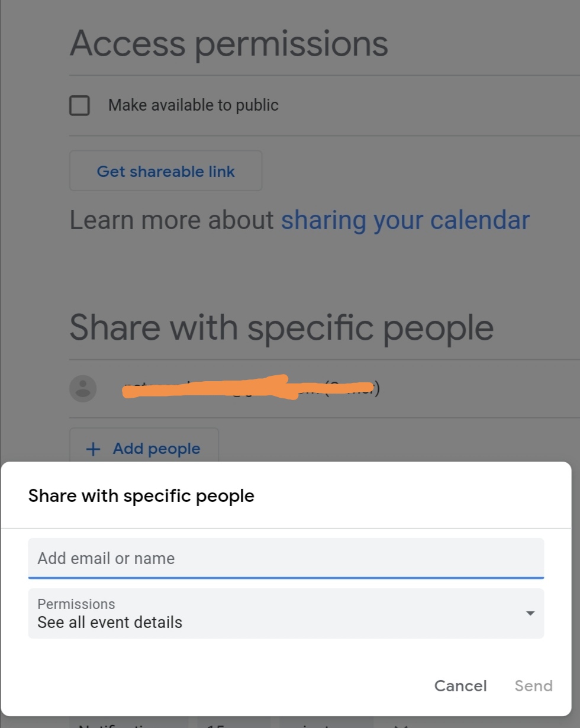Select the redacted owner email entry

point(249,388)
